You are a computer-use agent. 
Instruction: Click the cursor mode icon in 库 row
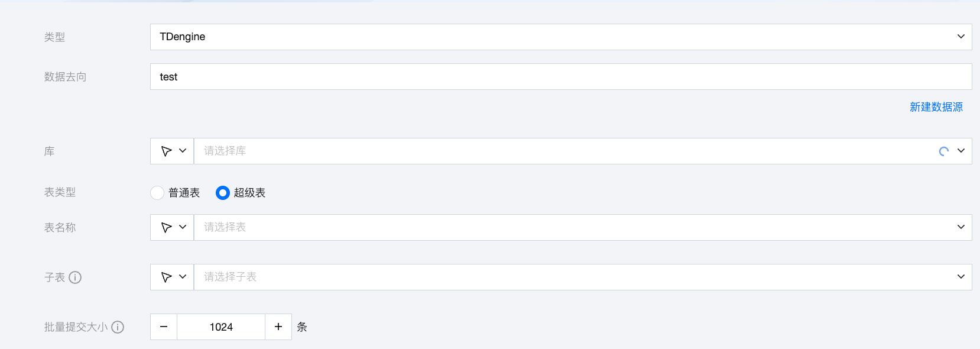click(x=166, y=151)
